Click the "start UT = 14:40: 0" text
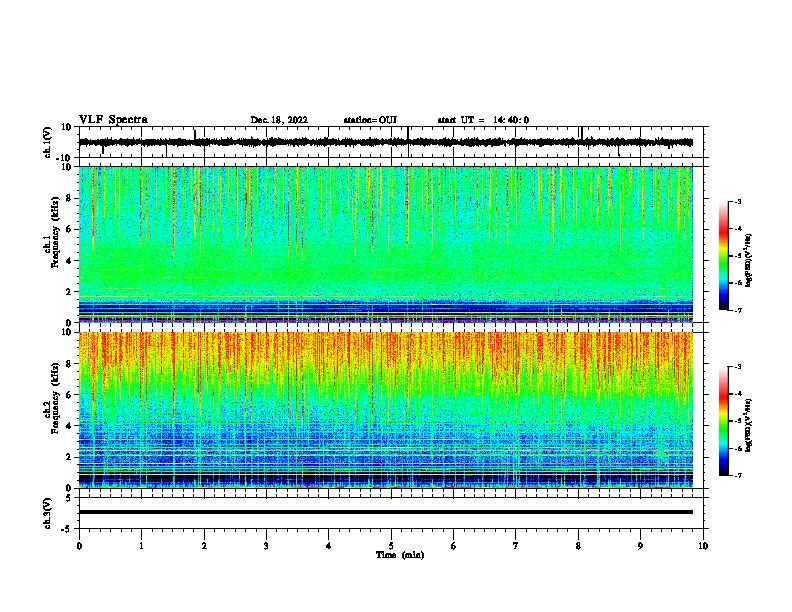The image size is (792, 612). pyautogui.click(x=483, y=120)
